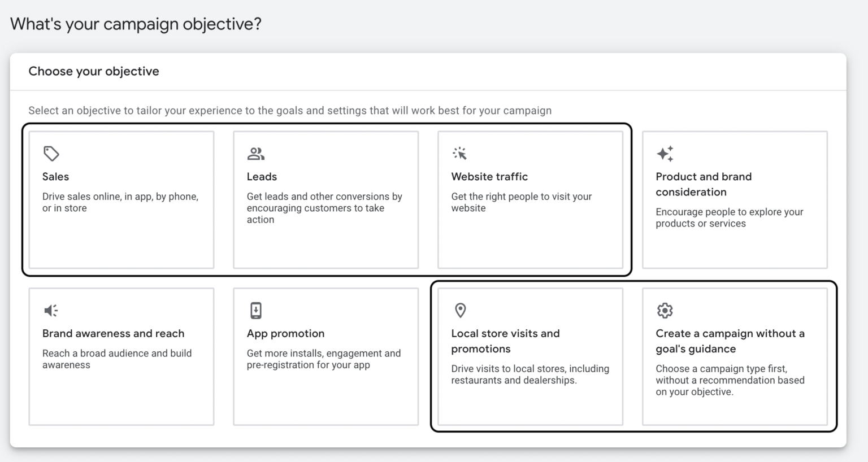Pick Local store visits and promotions title

click(505, 341)
